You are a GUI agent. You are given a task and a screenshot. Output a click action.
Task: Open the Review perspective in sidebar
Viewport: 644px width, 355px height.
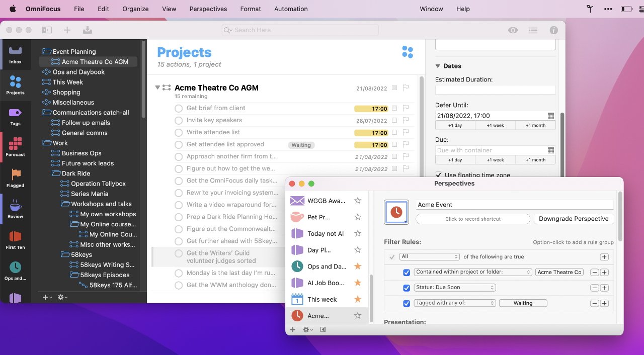tap(15, 209)
